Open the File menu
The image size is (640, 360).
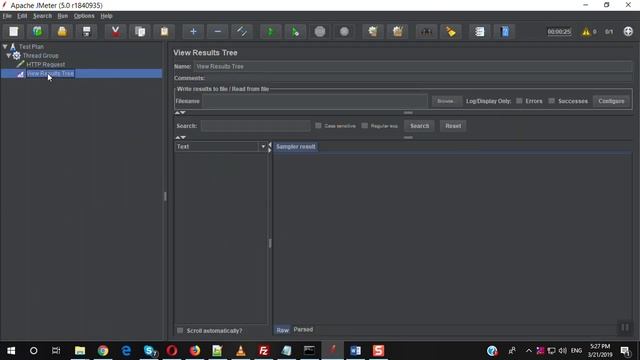click(7, 16)
